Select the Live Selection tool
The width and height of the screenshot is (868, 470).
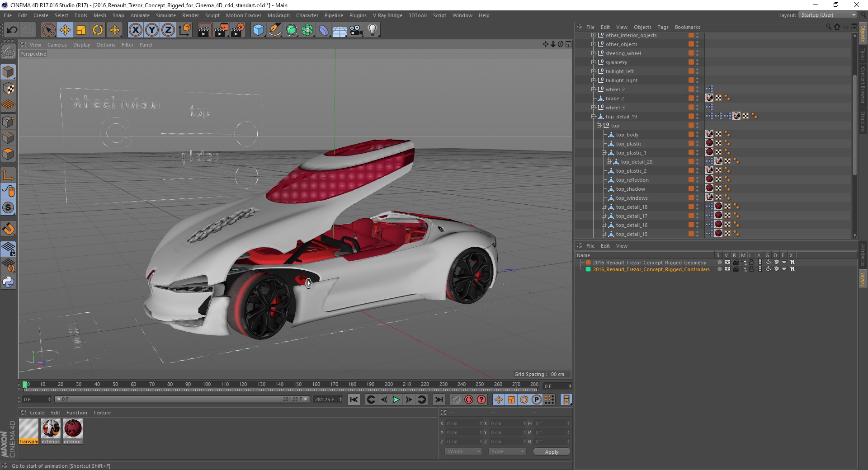pos(48,30)
